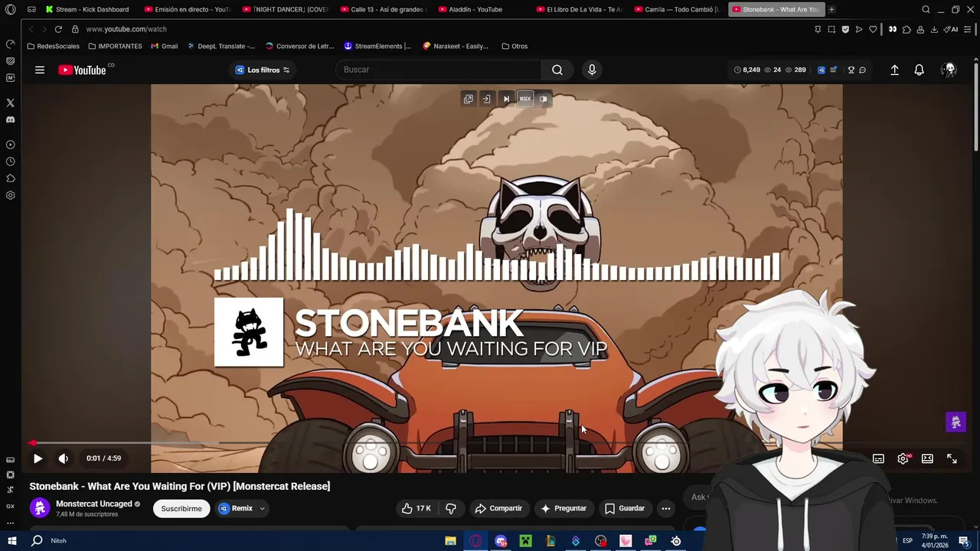
Task: Click the RGX overlay button on video
Action: 525,99
